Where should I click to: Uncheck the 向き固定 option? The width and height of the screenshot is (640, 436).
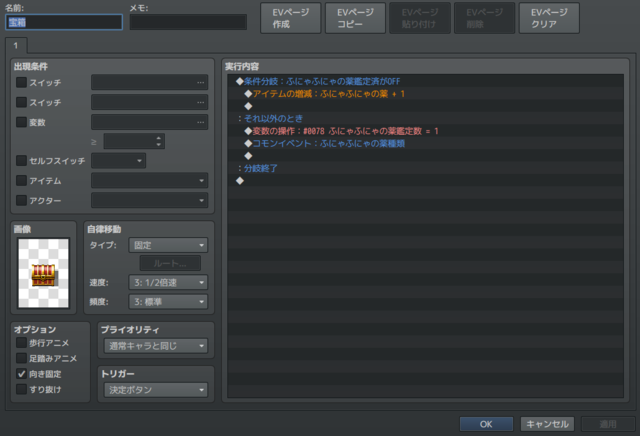(21, 374)
